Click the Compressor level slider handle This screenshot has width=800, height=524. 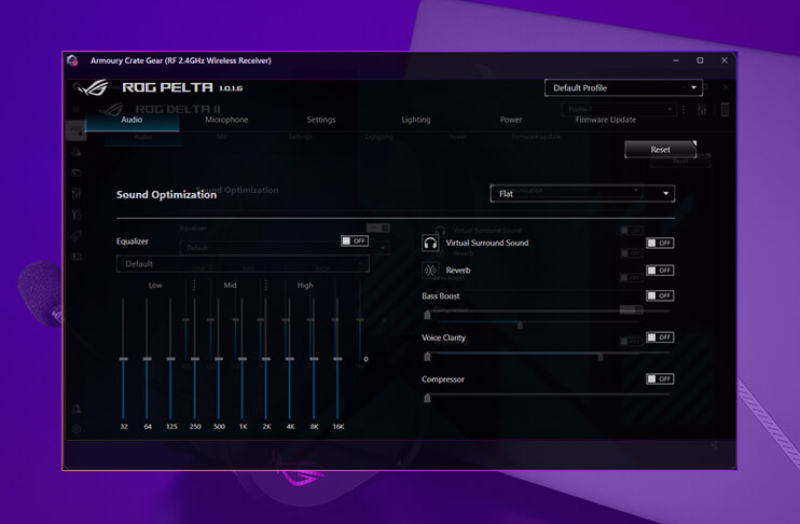[x=428, y=398]
